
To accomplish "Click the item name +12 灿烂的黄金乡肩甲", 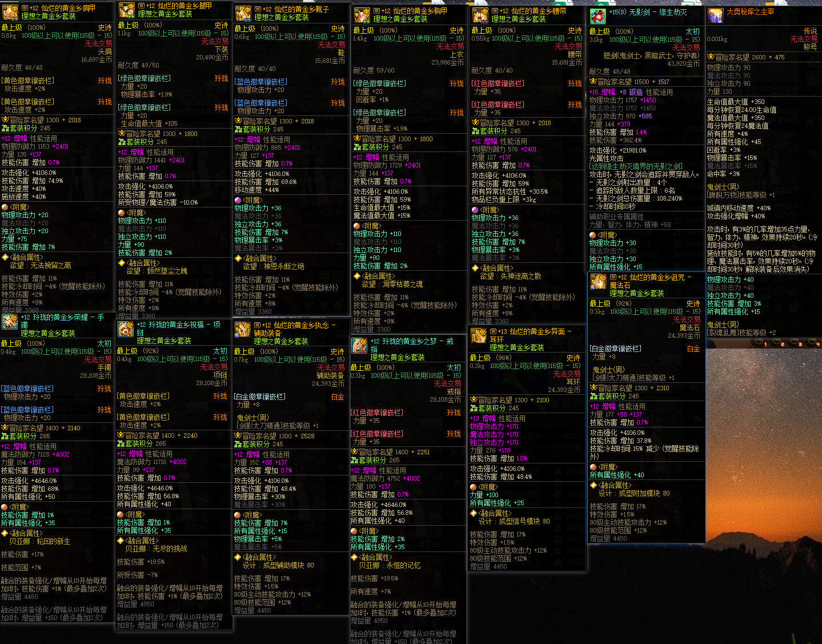I will pyautogui.click(x=63, y=9).
